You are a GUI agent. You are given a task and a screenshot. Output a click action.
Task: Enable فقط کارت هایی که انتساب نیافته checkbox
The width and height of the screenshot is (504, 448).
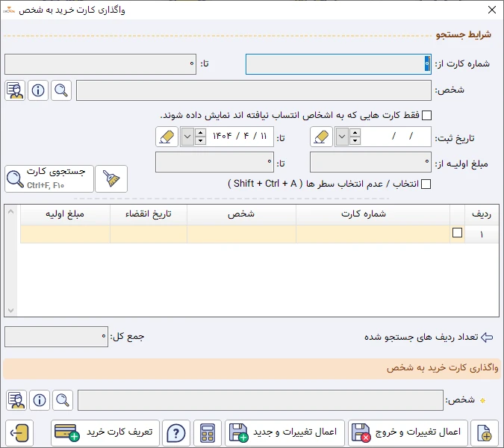point(426,115)
